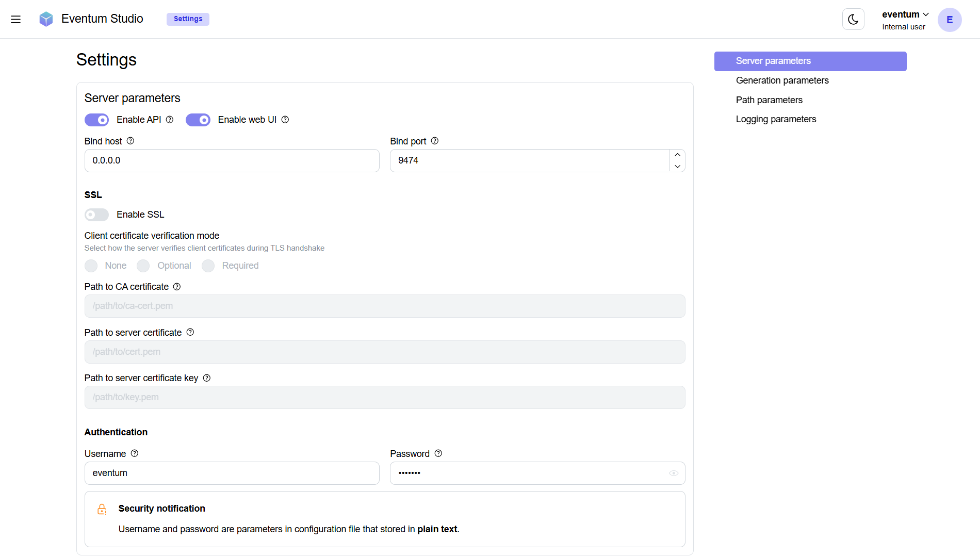Click help icon next to Path to CA certificate
Viewport: 980px width, 557px height.
pyautogui.click(x=177, y=287)
